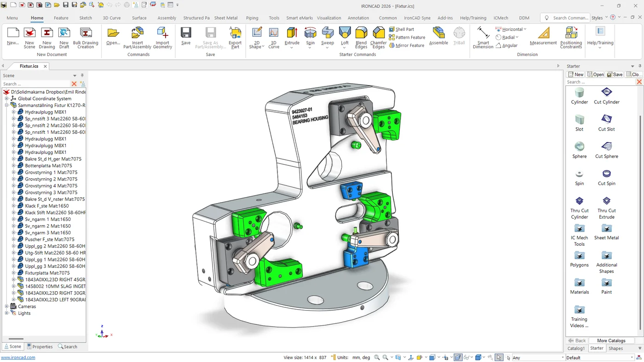Open Positioning Constraints
The height and width of the screenshot is (362, 644).
(x=571, y=38)
